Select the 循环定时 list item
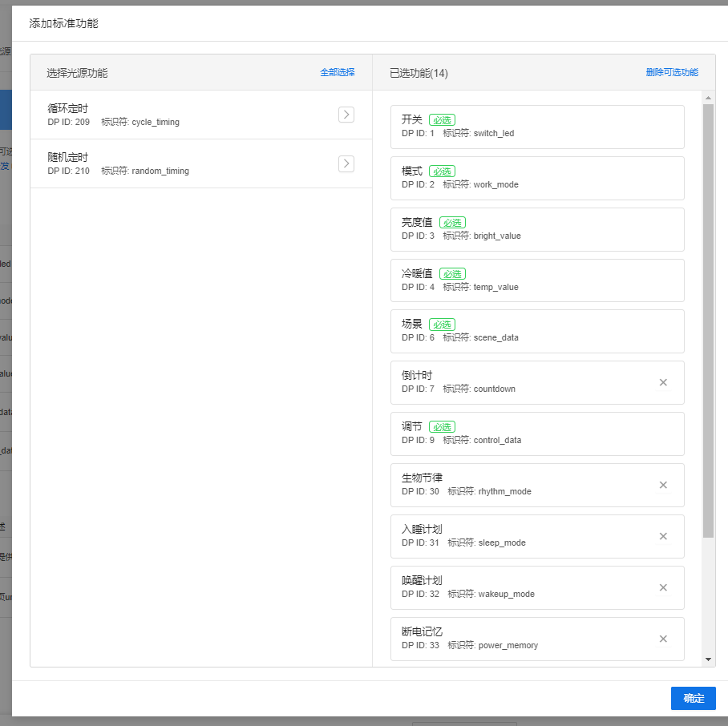Viewport: 728px width, 726px height. pos(184,115)
